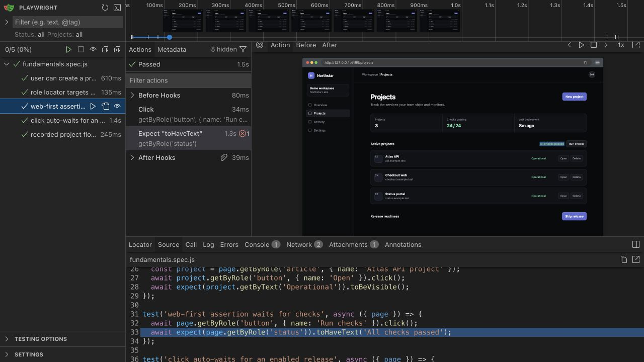The image size is (644, 362).
Task: Click the blue timeline position handle
Action: coord(170,37)
